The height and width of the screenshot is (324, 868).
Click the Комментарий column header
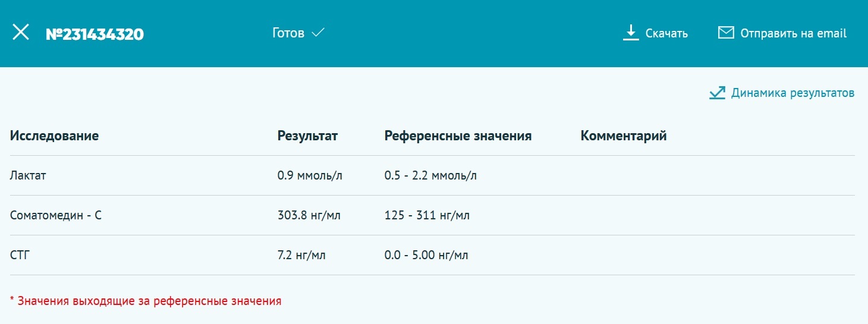623,136
